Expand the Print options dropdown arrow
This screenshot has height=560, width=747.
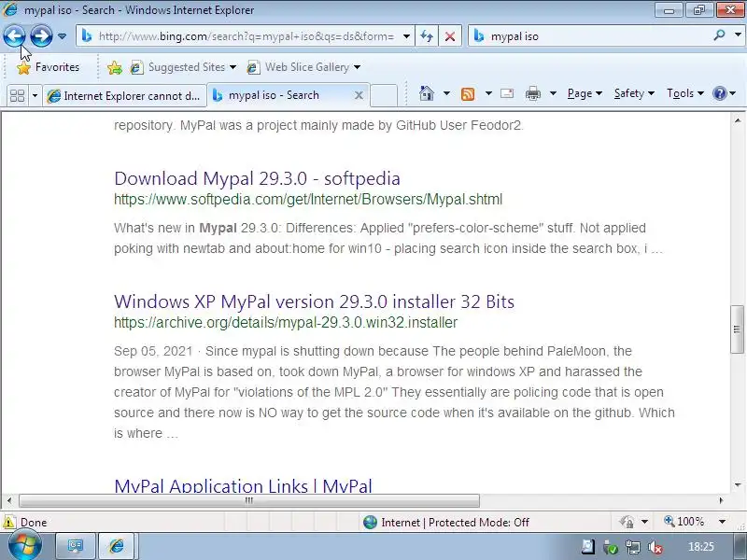(x=553, y=93)
